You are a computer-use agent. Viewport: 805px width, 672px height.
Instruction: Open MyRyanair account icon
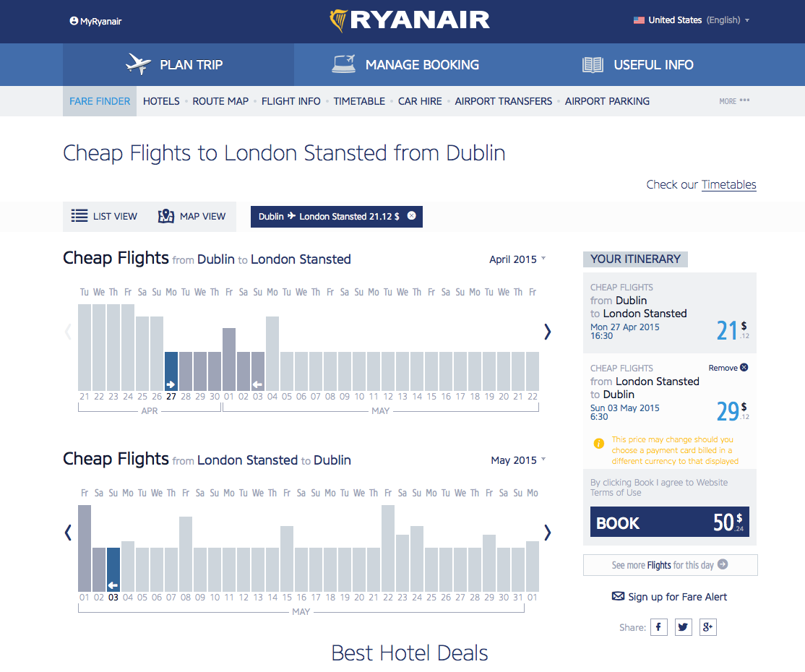[x=74, y=21]
